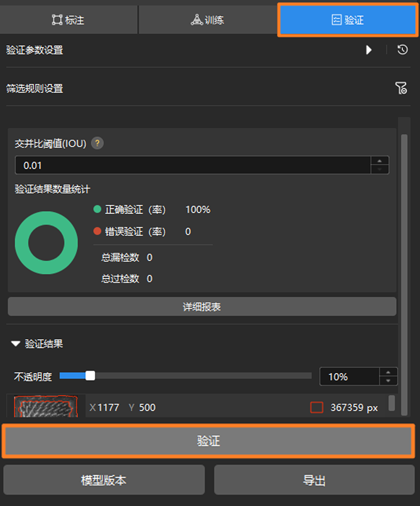Click the 筛选规则设置 label
This screenshot has height=506, width=420.
coord(35,88)
